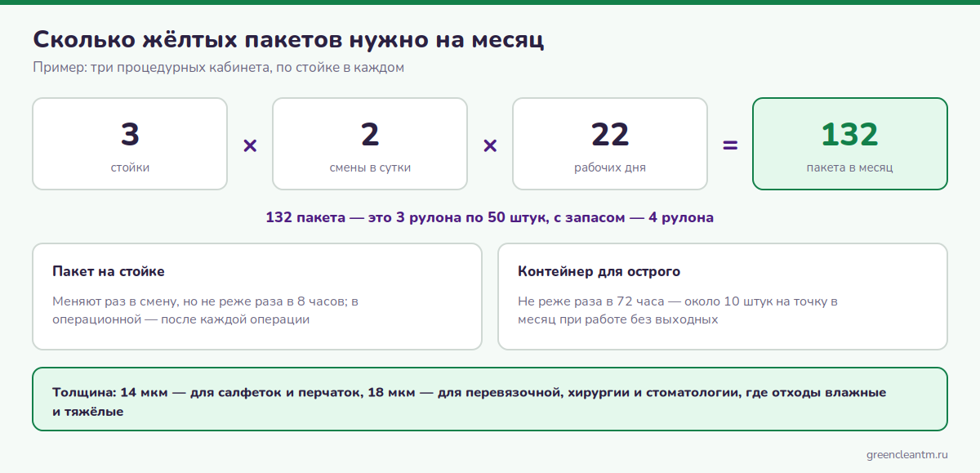Viewport: 980px width, 473px height.
Task: Select the number 22 in the days card
Action: (610, 135)
